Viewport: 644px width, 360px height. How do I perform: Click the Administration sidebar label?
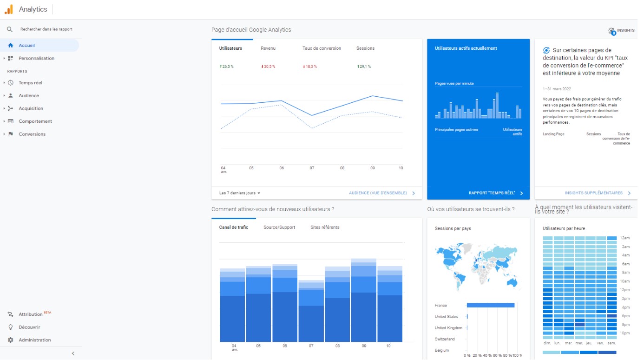(x=35, y=340)
